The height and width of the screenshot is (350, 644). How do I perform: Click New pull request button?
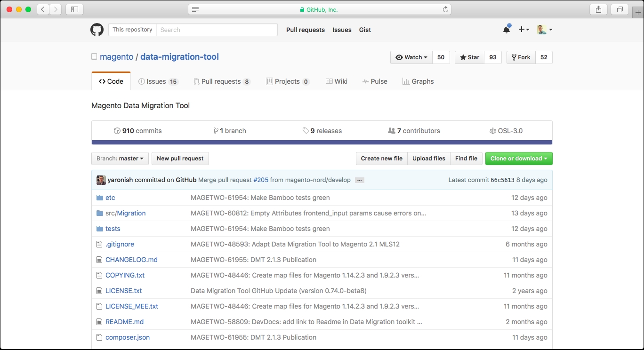tap(180, 159)
